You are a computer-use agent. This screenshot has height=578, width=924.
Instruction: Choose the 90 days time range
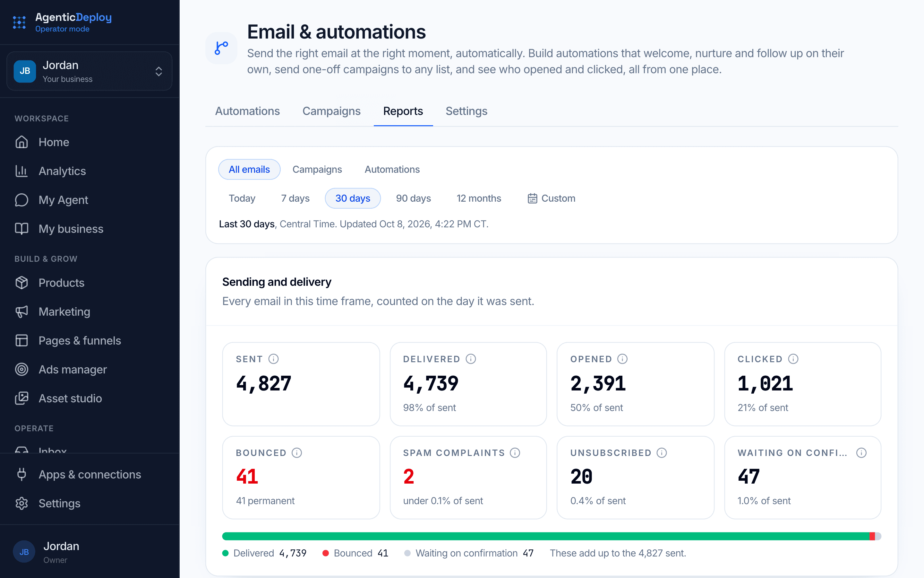pyautogui.click(x=414, y=198)
